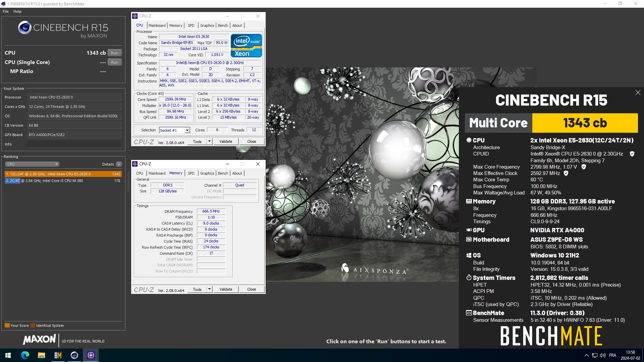This screenshot has height=362, width=644.
Task: Click the Ranking Details arrow button
Action: coord(119,164)
